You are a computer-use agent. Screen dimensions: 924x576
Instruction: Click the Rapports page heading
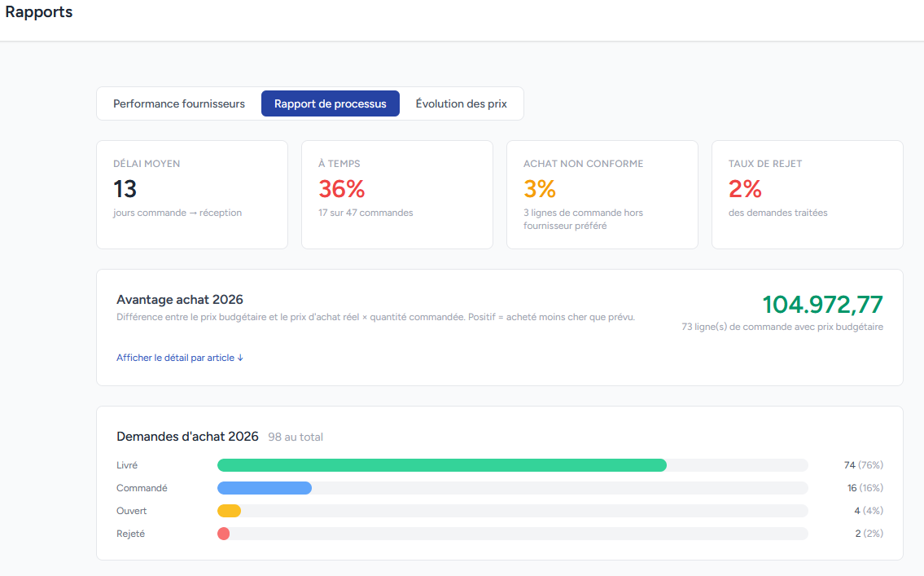tap(39, 12)
